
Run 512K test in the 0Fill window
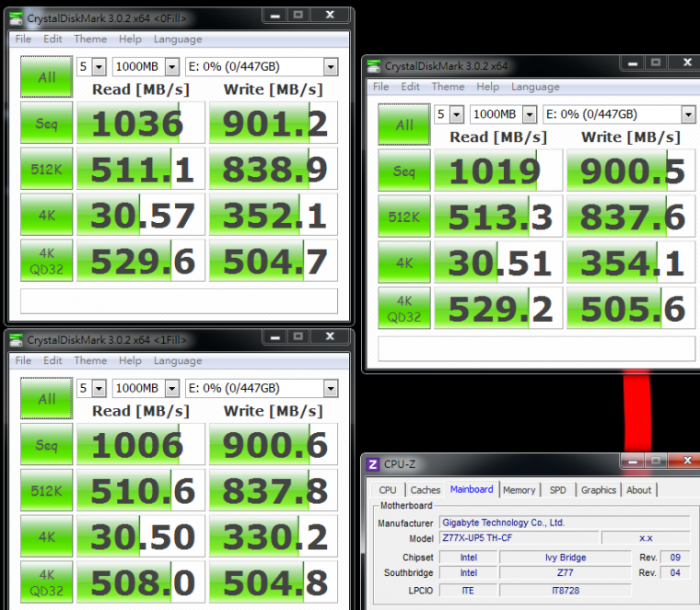pyautogui.click(x=46, y=169)
